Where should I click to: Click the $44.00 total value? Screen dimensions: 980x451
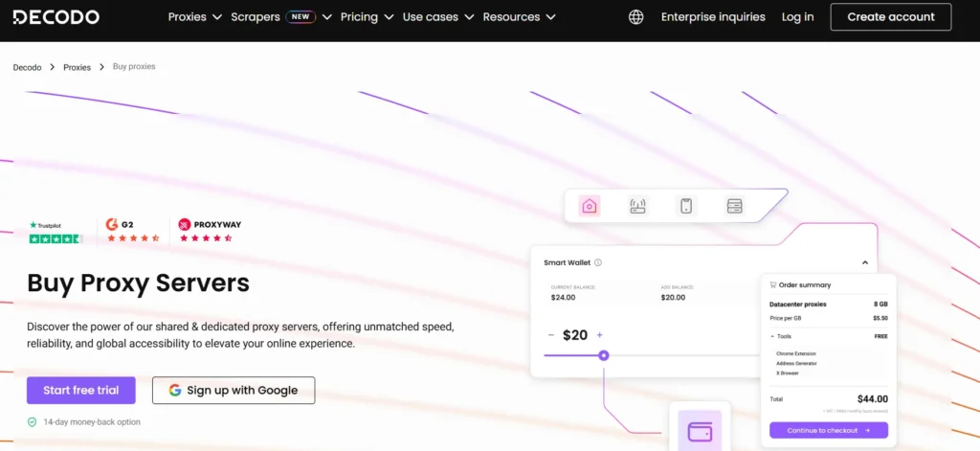873,399
